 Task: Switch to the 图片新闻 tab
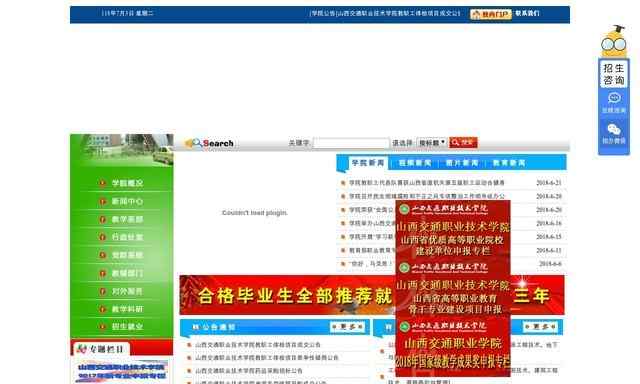click(x=462, y=163)
